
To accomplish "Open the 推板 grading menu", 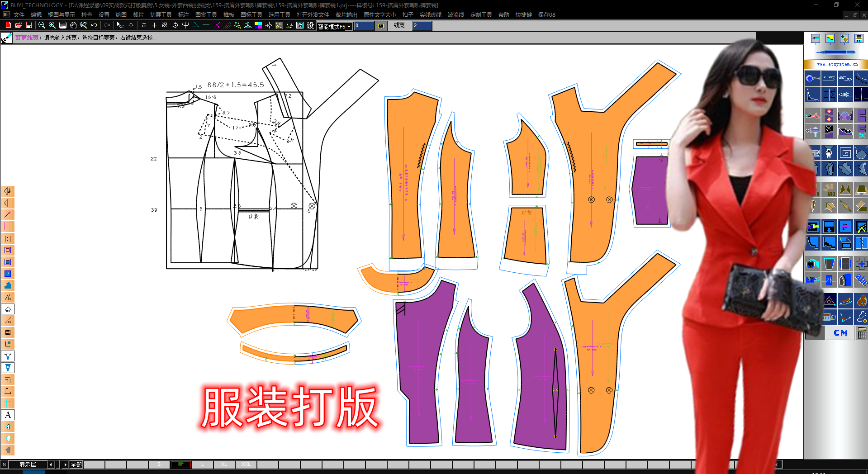I will (x=228, y=14).
